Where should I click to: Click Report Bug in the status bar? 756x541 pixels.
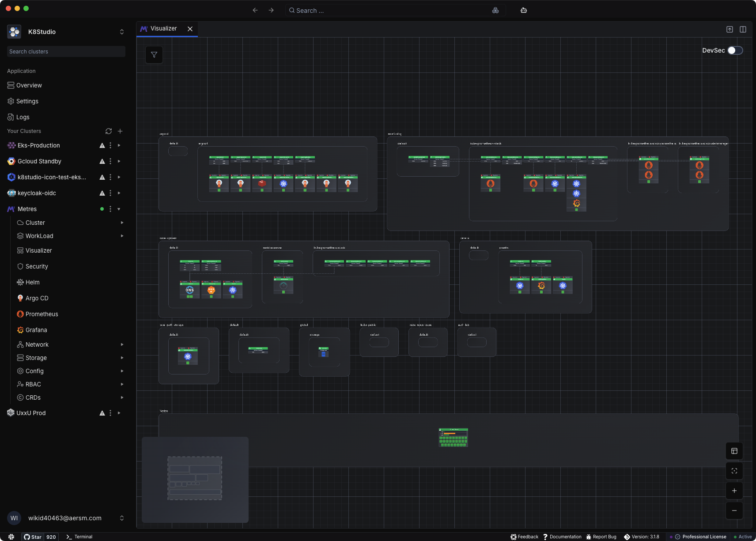click(x=601, y=537)
